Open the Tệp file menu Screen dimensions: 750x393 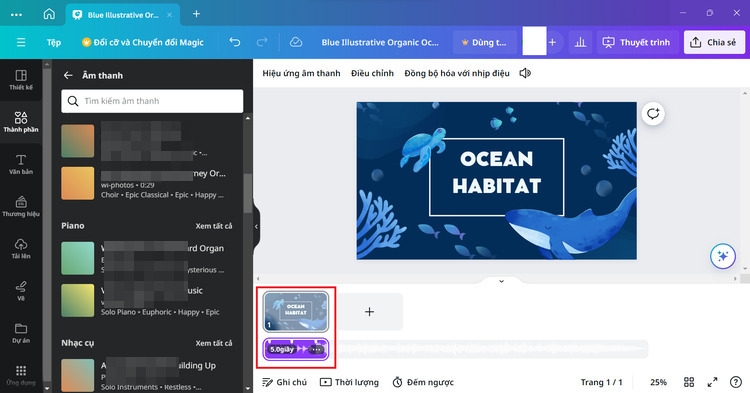54,42
